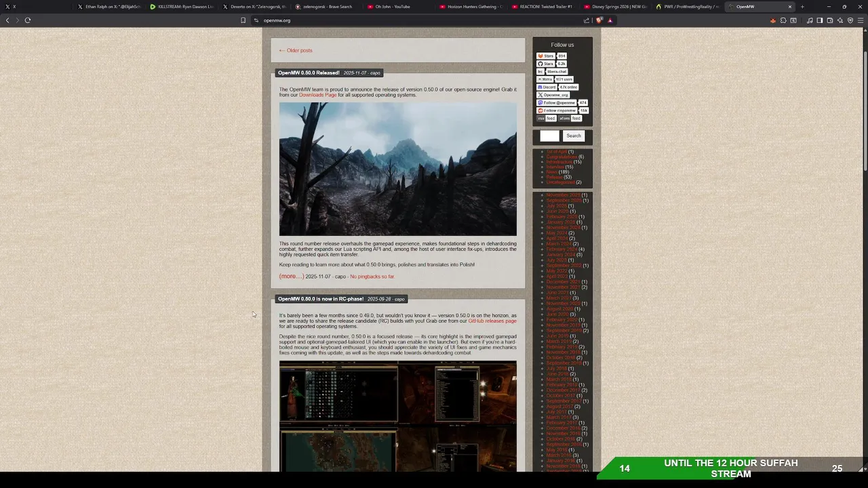This screenshot has height=488, width=868.
Task: Click the RC-phase screenshots collage image
Action: pos(398,416)
